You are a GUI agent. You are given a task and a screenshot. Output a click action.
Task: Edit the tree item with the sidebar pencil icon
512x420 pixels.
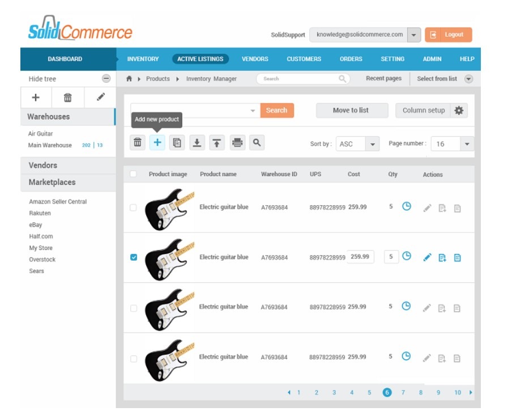coord(101,97)
